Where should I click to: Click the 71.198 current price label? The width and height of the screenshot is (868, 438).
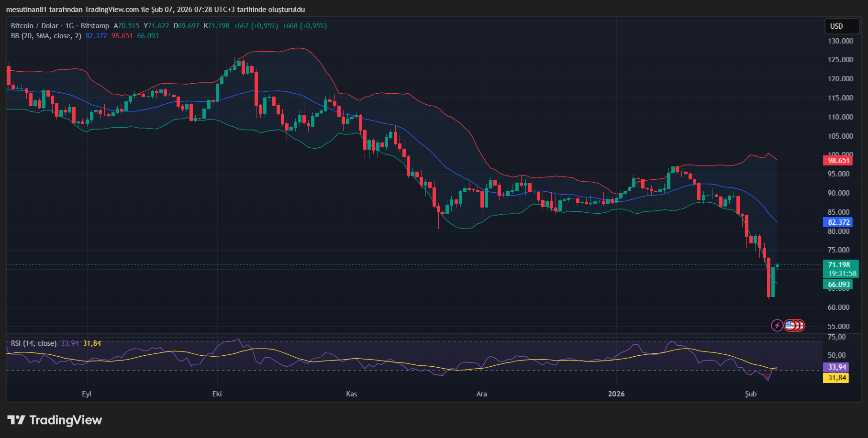pyautogui.click(x=838, y=264)
